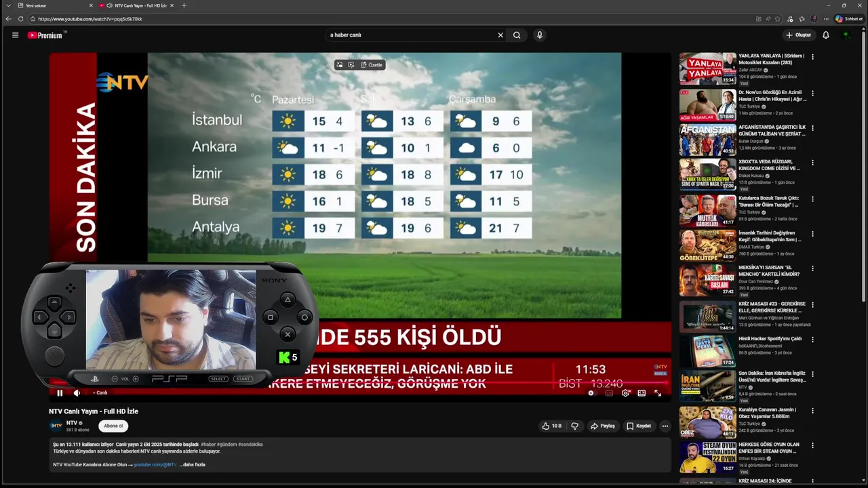
Task: Open the KRİZ MASASI #23 video thumbnail
Action: (707, 317)
